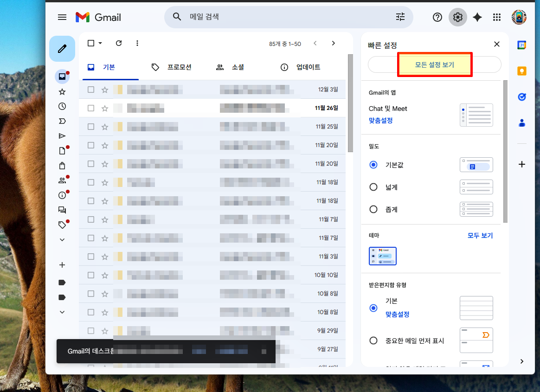Expand more labels chevron below label icons

pos(62,312)
